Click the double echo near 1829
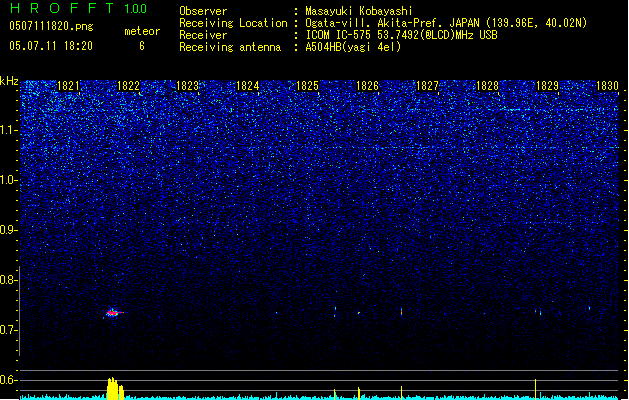Viewport: 629px width, 400px height. point(538,311)
